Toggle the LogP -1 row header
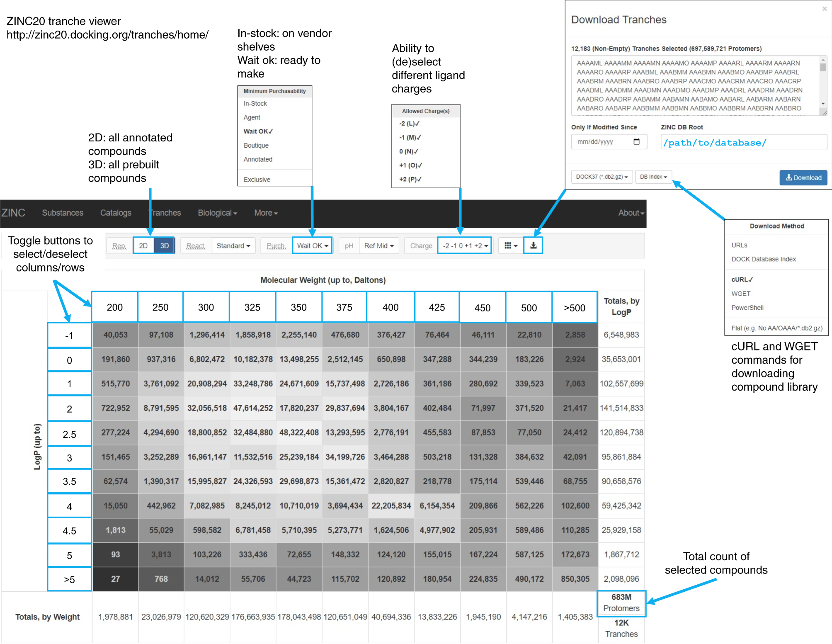 [x=69, y=335]
